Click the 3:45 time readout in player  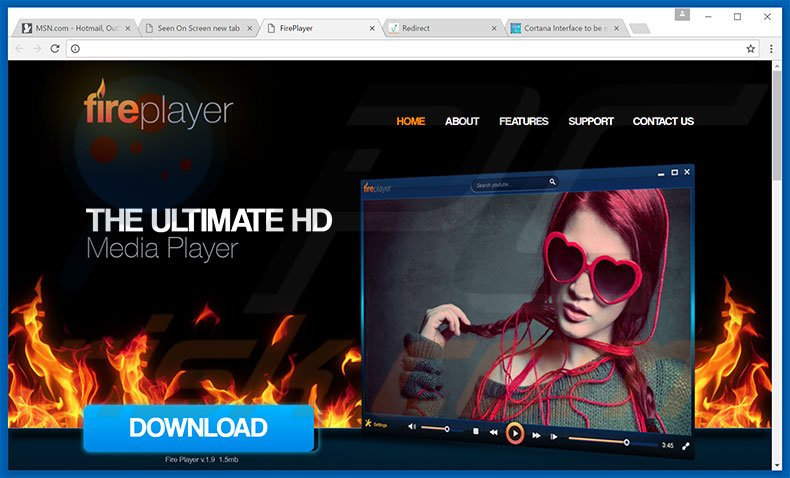pos(668,445)
